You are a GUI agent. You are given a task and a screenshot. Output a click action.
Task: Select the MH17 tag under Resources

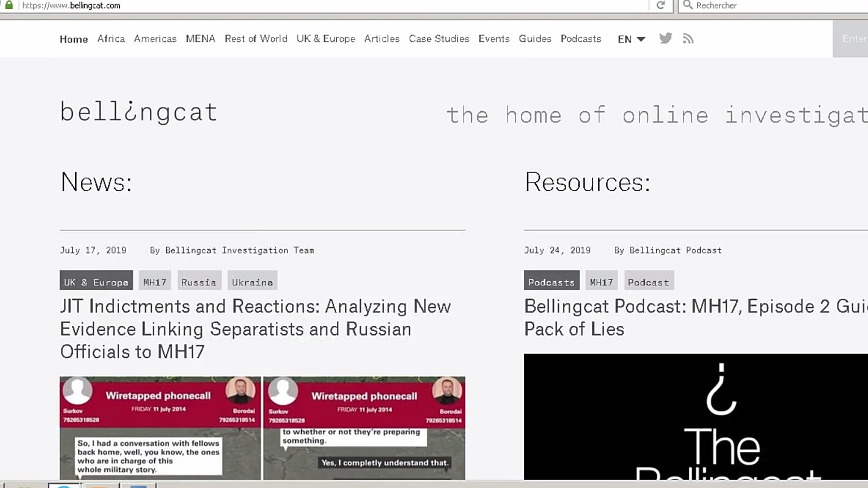coord(601,281)
